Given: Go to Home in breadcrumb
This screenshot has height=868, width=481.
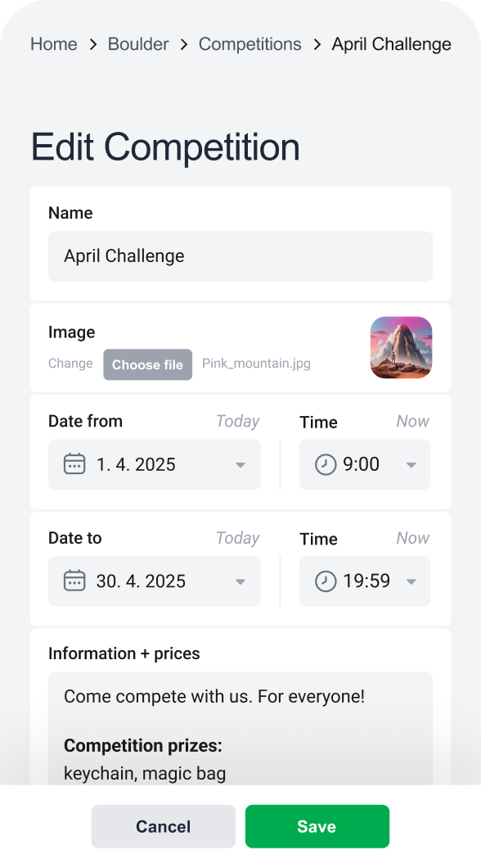Looking at the screenshot, I should 54,43.
